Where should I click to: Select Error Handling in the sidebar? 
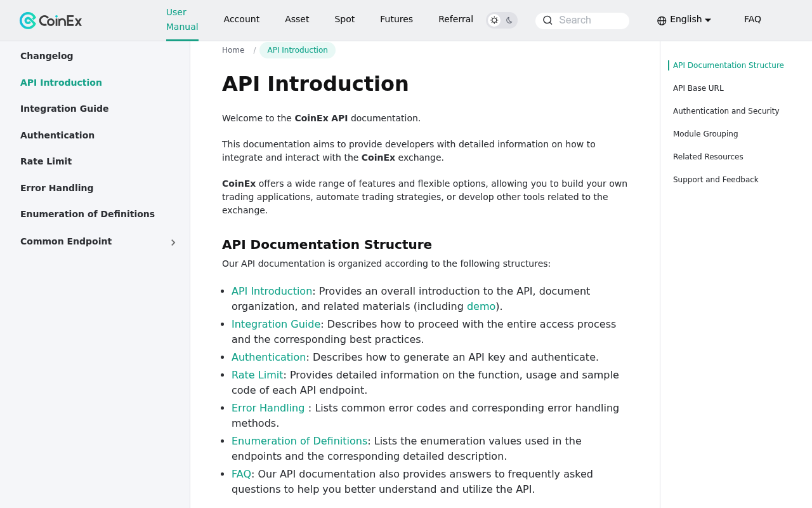point(57,188)
